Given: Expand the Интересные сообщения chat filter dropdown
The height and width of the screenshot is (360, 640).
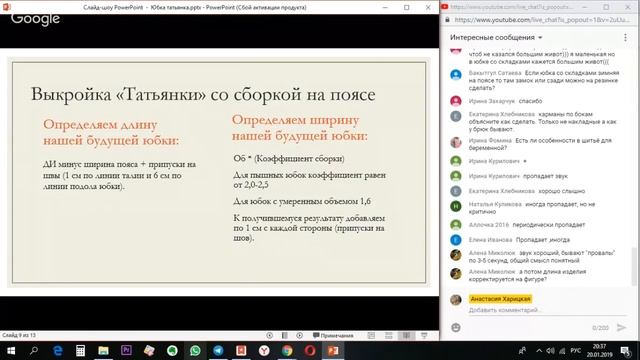Looking at the screenshot, I should click(496, 38).
